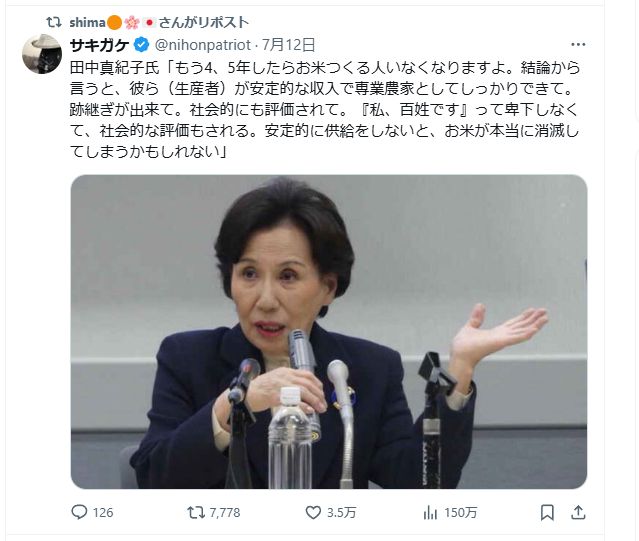Image resolution: width=639 pixels, height=541 pixels.
Task: Click the 3.5万 likes count
Action: tap(342, 512)
